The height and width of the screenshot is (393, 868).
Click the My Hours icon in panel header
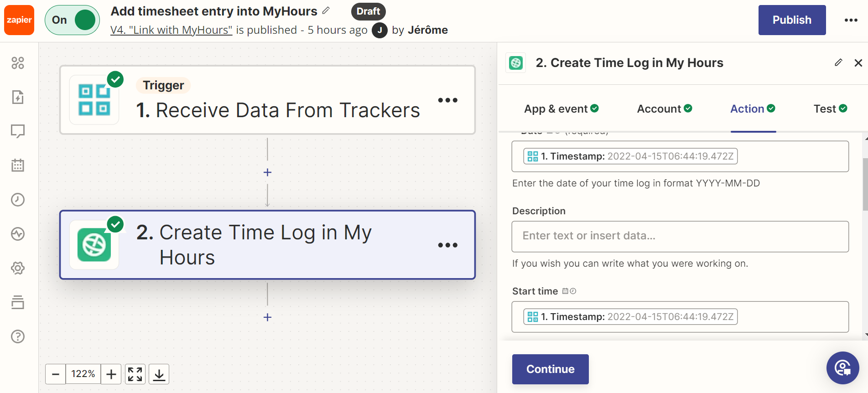click(x=516, y=63)
